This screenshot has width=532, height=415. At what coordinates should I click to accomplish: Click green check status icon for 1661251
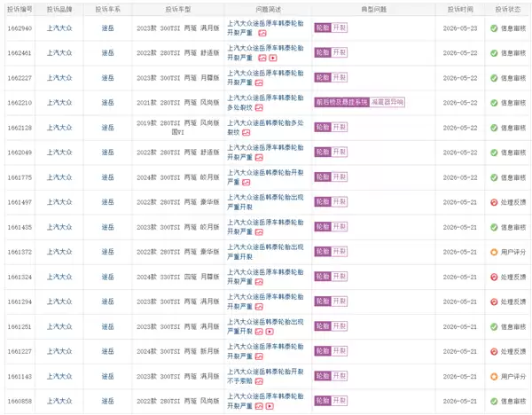click(x=494, y=327)
